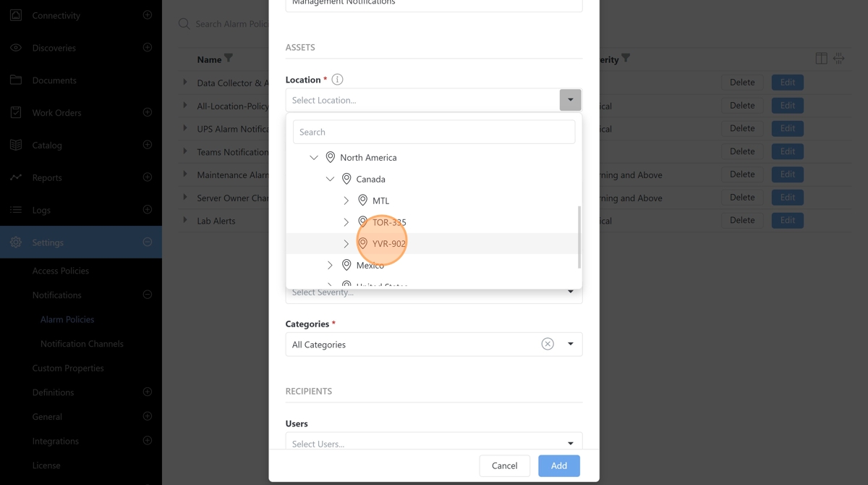Image resolution: width=868 pixels, height=485 pixels.
Task: Click the location Search field
Action: pyautogui.click(x=434, y=132)
